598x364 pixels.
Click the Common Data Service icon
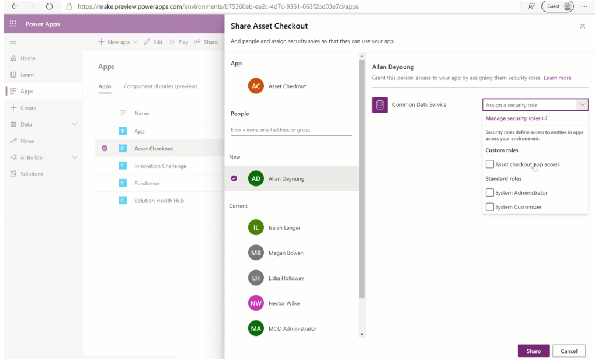(x=380, y=105)
